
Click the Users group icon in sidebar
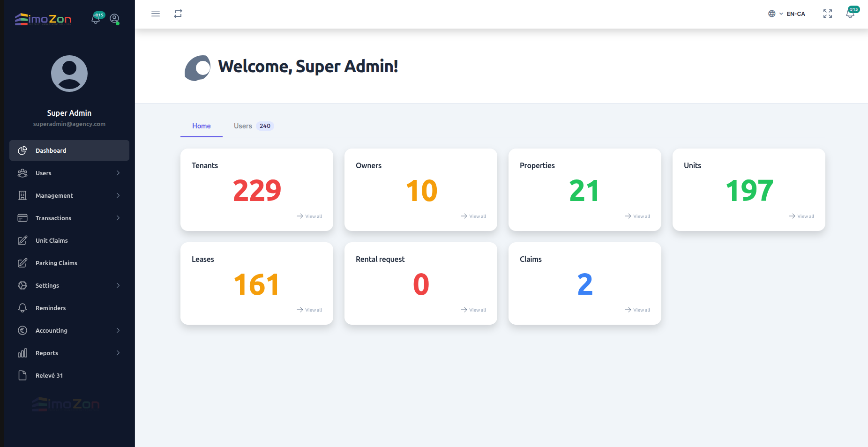22,173
